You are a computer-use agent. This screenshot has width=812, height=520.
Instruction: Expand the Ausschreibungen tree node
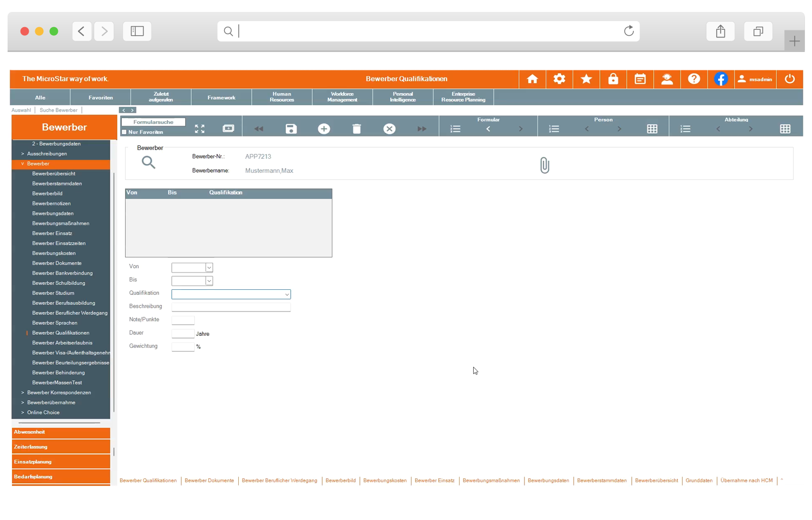click(22, 154)
